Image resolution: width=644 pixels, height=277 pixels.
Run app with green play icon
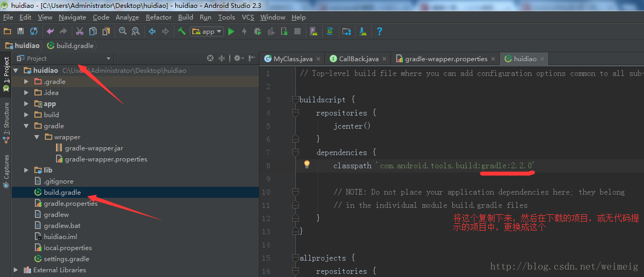[x=231, y=32]
